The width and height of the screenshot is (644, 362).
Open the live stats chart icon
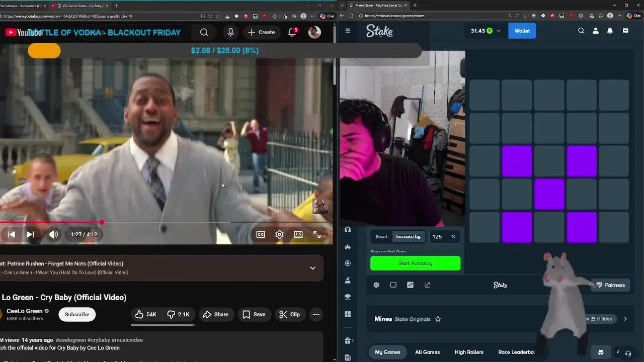click(x=410, y=285)
